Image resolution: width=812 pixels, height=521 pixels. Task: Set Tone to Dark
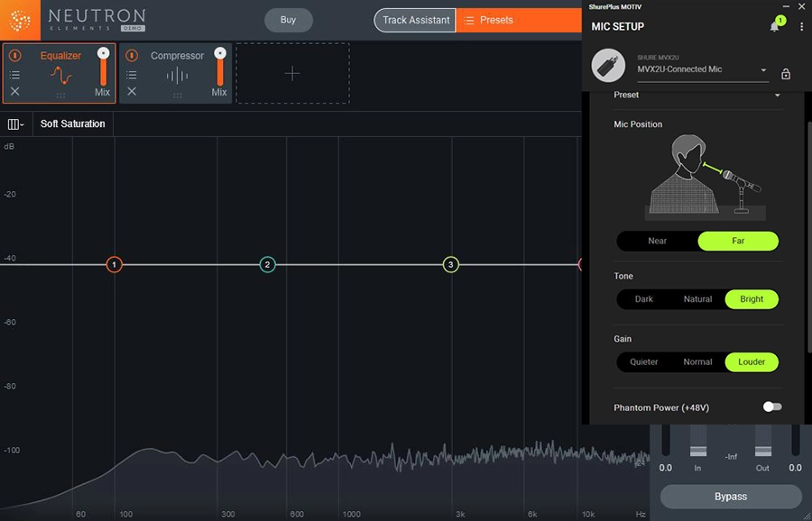643,299
